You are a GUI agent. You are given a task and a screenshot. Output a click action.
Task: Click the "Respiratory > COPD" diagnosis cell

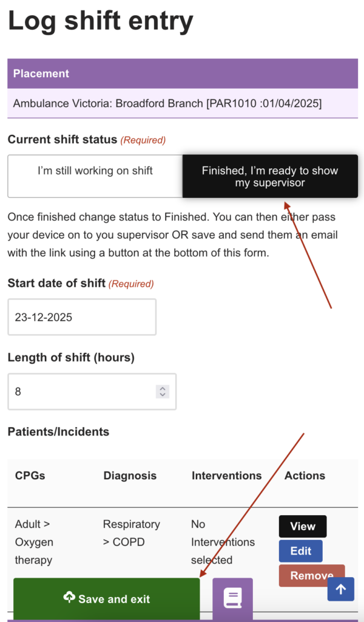131,533
